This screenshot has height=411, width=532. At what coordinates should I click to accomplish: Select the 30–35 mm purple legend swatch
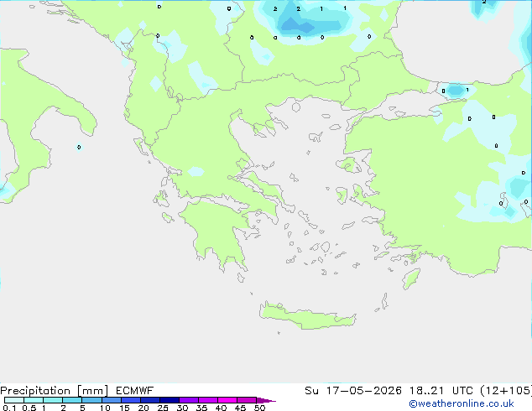[188, 400]
